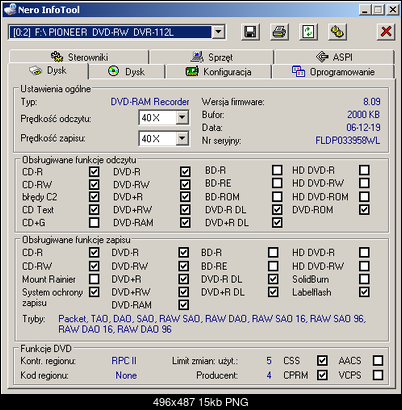Click the yellow chain-link toolbar icon
Image resolution: width=402 pixels, height=410 pixels.
point(337,32)
